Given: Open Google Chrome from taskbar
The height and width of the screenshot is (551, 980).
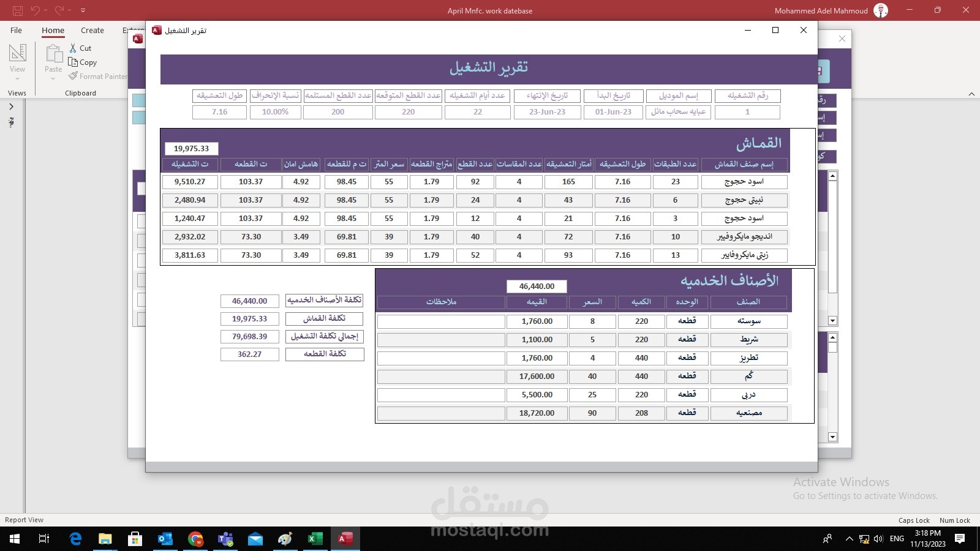Looking at the screenshot, I should [195, 539].
